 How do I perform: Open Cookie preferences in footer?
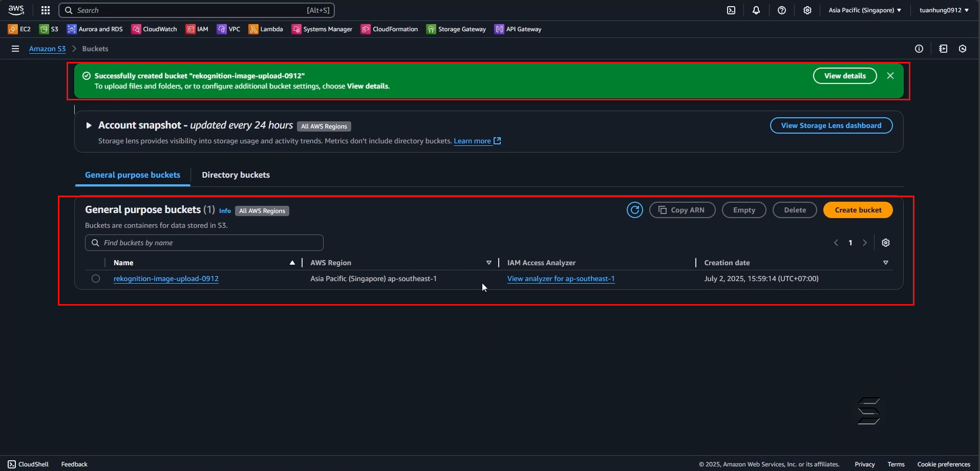[944, 464]
